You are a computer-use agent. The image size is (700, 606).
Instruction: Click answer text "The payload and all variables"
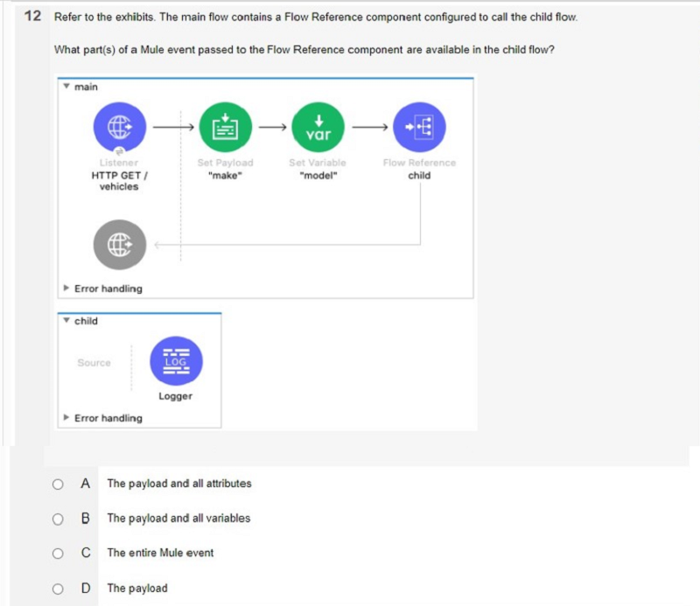pos(178,518)
